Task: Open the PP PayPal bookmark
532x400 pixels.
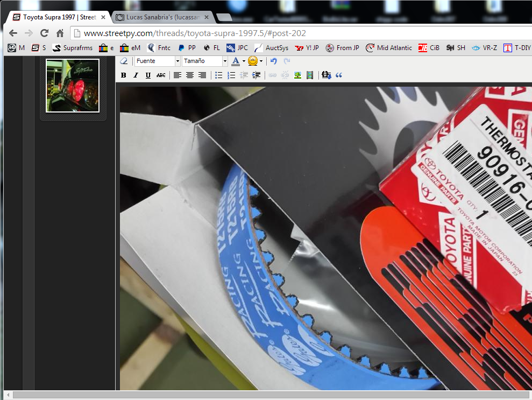Action: click(x=187, y=48)
